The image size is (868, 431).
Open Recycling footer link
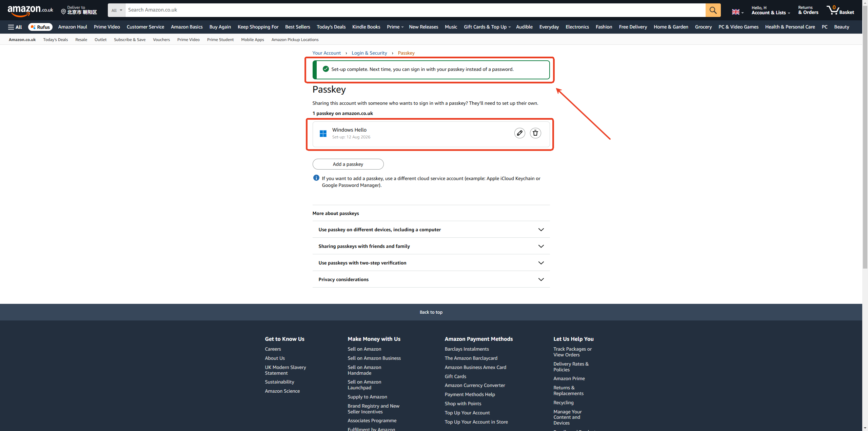(x=564, y=403)
